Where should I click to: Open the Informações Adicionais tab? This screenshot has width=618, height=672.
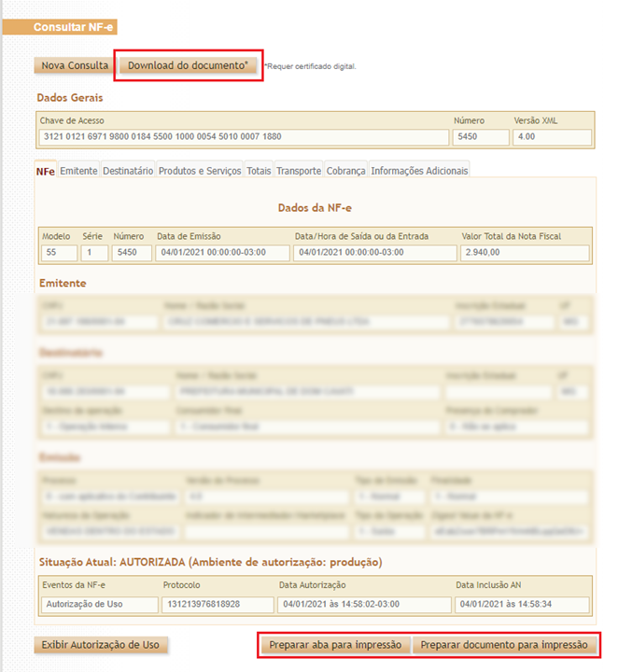(x=419, y=171)
